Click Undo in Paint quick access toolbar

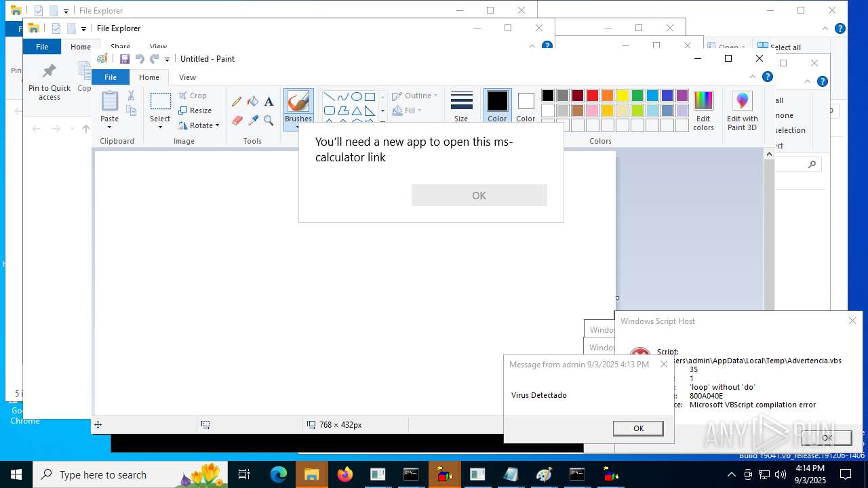140,59
